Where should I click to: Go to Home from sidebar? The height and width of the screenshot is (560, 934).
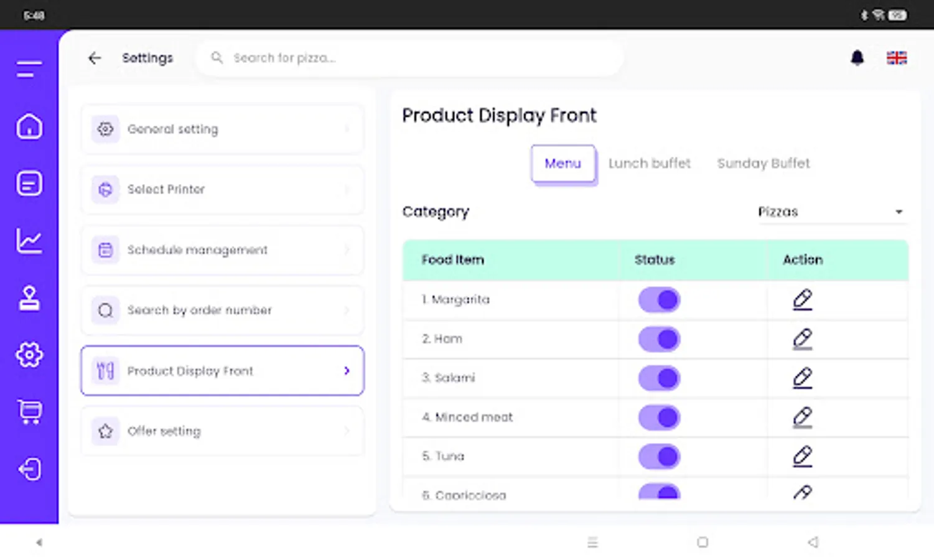pos(29,127)
